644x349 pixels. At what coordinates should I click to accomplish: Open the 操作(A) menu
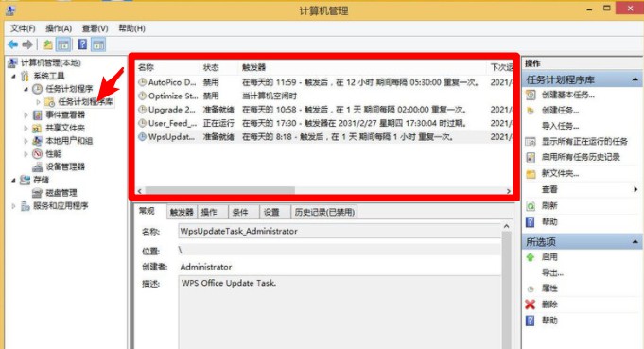click(x=59, y=28)
